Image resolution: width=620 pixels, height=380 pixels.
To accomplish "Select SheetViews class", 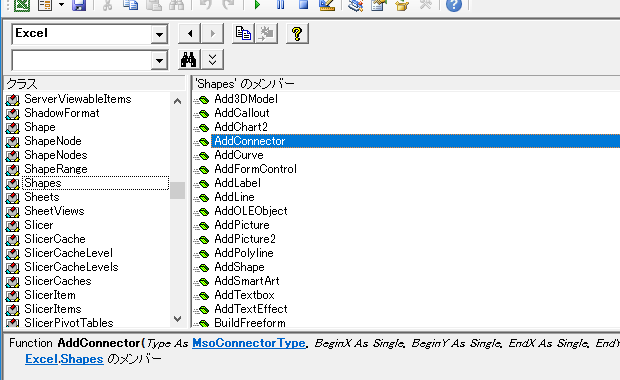I will click(x=54, y=211).
